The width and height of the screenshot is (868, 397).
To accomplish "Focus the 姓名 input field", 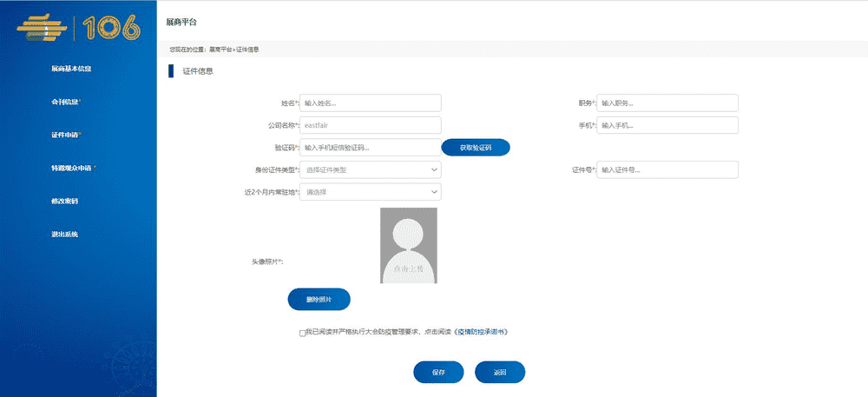I will [x=371, y=103].
